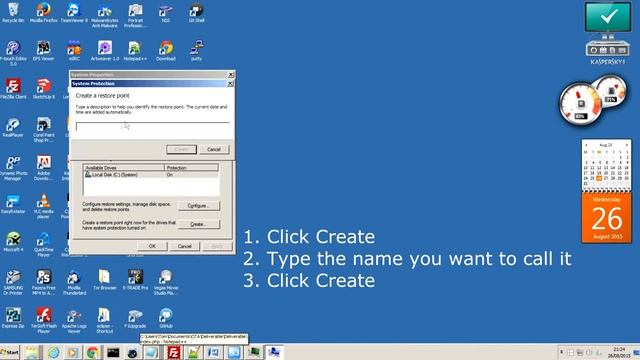Click the orange Wednesday 26 date gadget
Screen dimensions: 640x360
pos(607,218)
